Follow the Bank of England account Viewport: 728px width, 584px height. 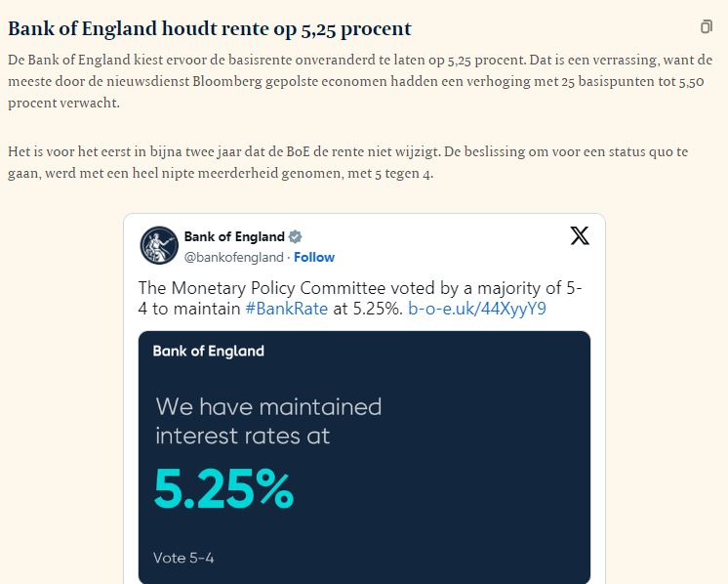pos(314,258)
